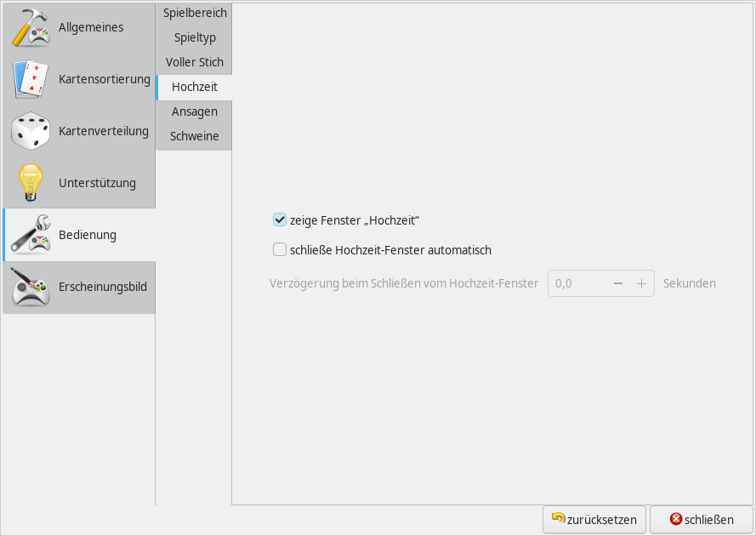Decrease the delay with the minus button
The height and width of the screenshot is (536, 756).
coord(618,283)
